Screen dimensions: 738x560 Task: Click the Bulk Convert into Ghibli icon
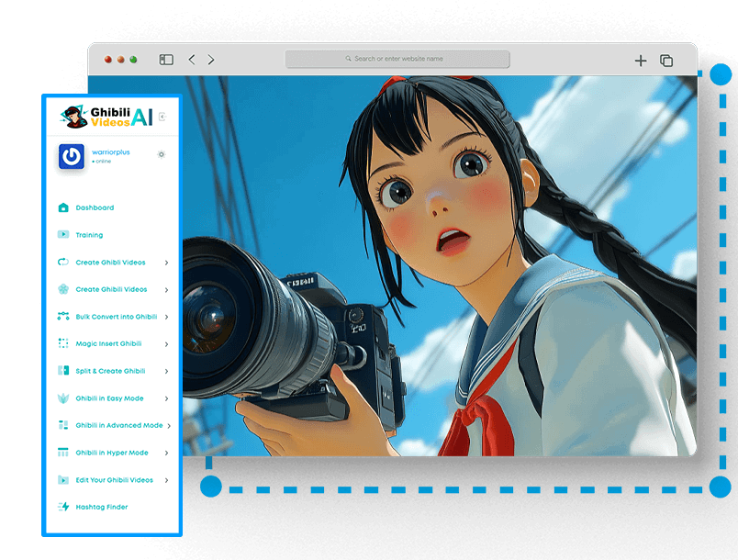pyautogui.click(x=63, y=317)
